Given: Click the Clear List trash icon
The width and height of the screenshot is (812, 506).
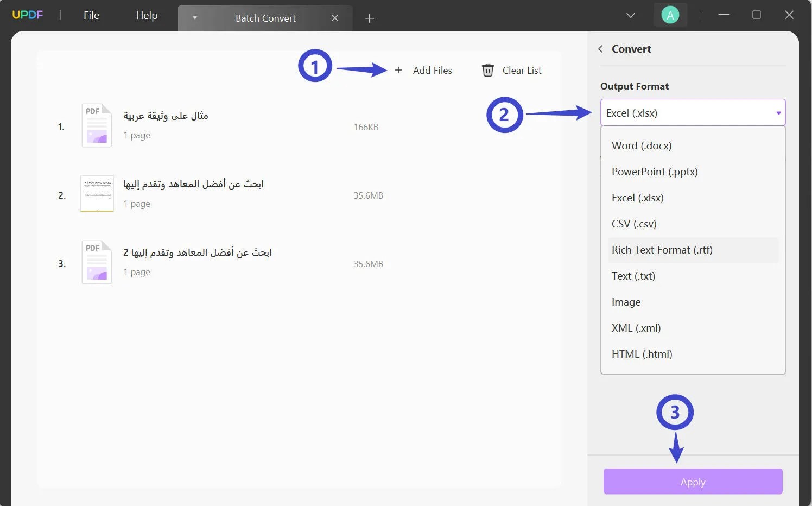Looking at the screenshot, I should [487, 70].
